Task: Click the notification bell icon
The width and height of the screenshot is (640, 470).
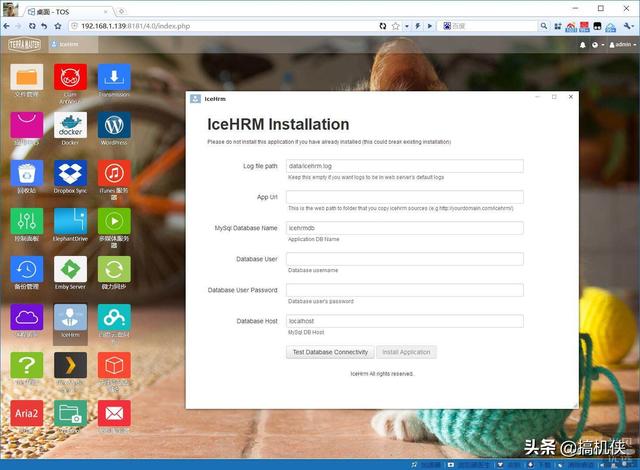Action: (582, 45)
